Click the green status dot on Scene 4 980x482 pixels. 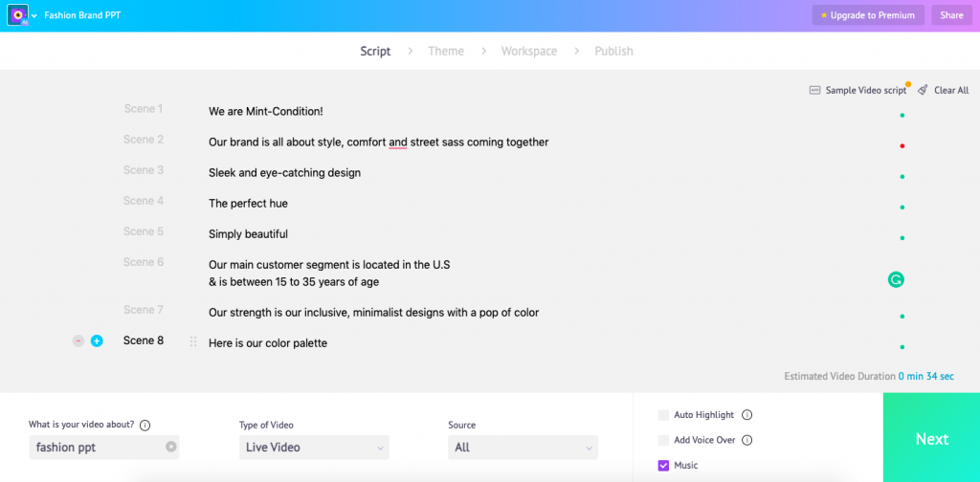click(x=902, y=208)
